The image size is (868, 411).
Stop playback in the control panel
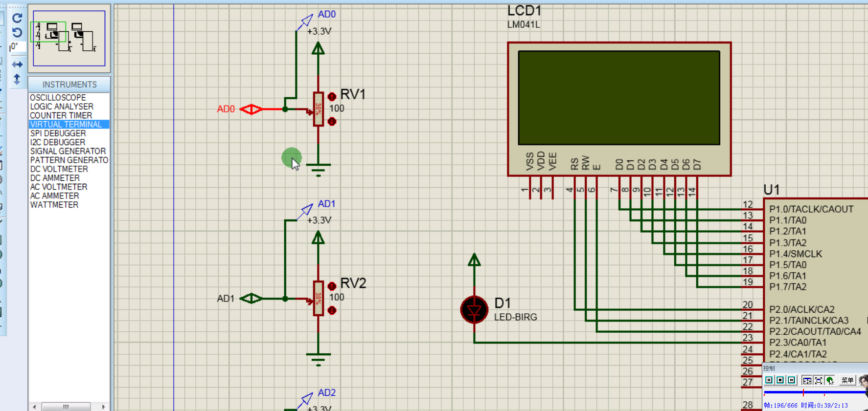(x=780, y=380)
